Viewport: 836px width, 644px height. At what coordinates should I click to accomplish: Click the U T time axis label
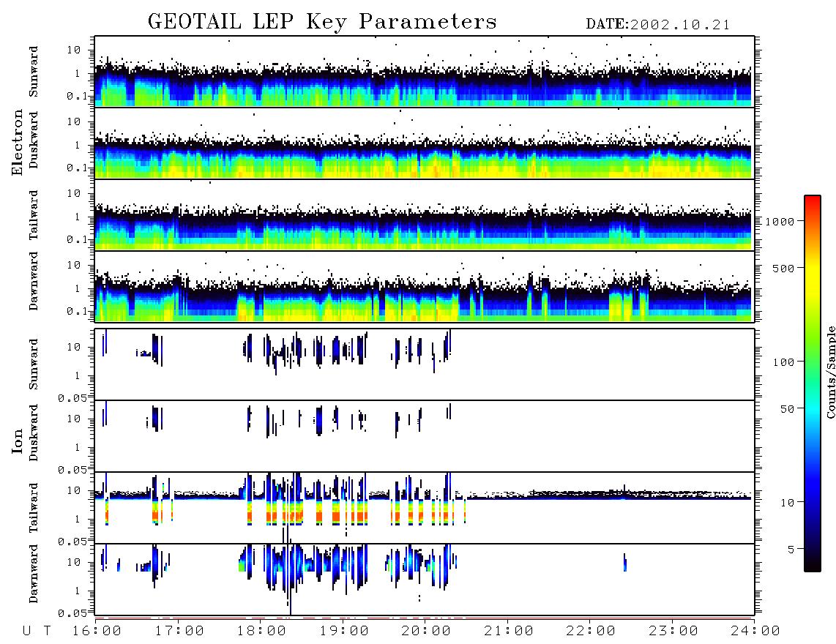point(37,632)
